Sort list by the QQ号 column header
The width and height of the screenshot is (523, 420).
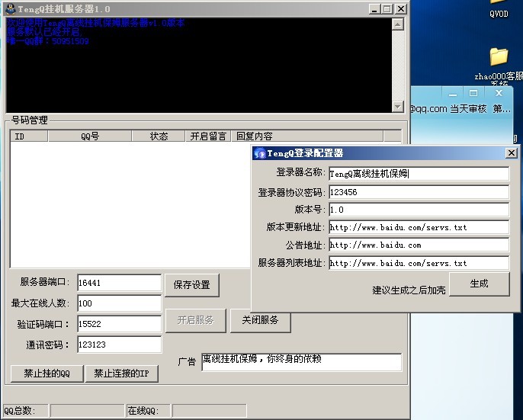(89, 136)
